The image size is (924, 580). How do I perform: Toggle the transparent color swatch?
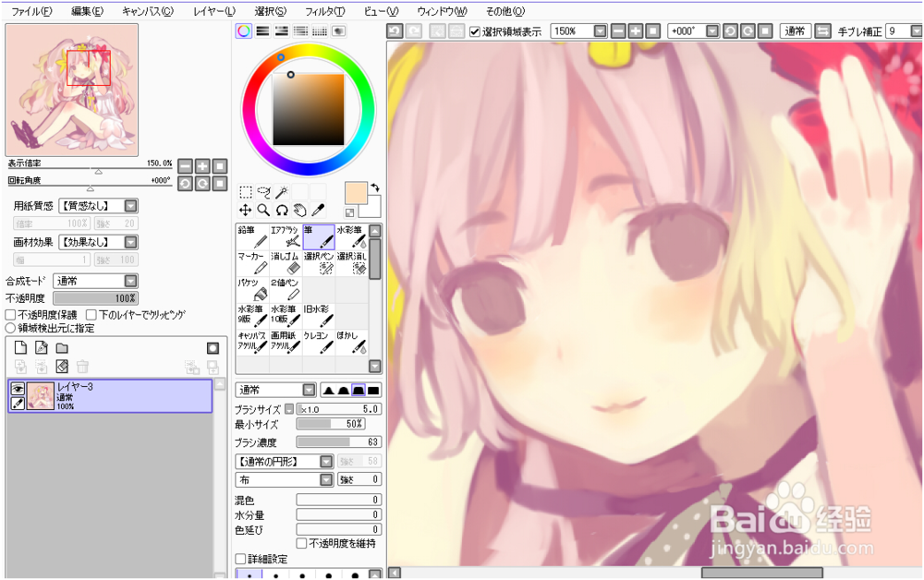pyautogui.click(x=349, y=212)
